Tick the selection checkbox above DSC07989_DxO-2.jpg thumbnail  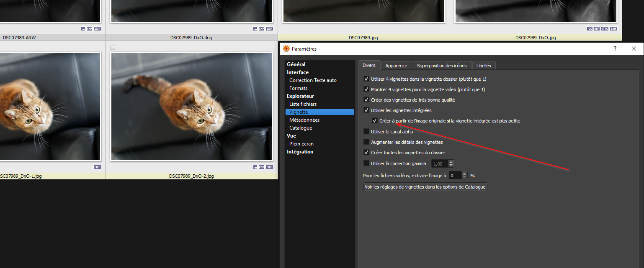pos(113,48)
